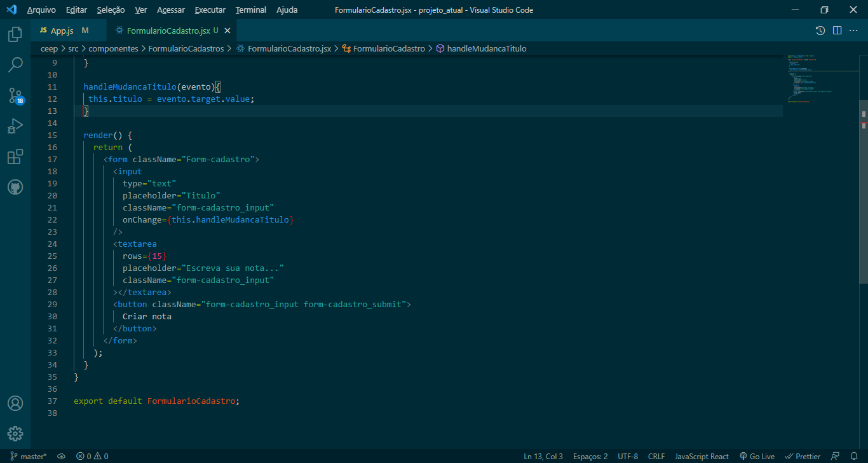Click handleMudancaTitulo(evento) on line 11

coord(149,86)
